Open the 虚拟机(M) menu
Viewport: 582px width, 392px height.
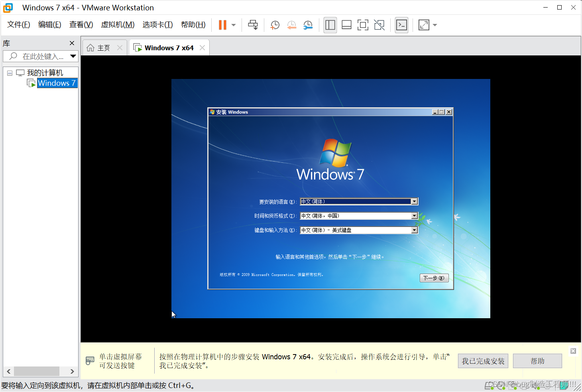tap(118, 25)
